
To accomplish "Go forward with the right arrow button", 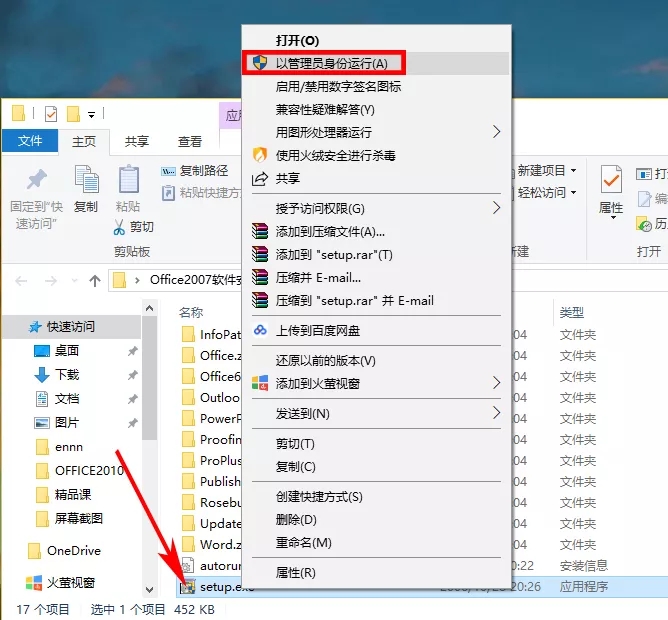I will (51, 281).
